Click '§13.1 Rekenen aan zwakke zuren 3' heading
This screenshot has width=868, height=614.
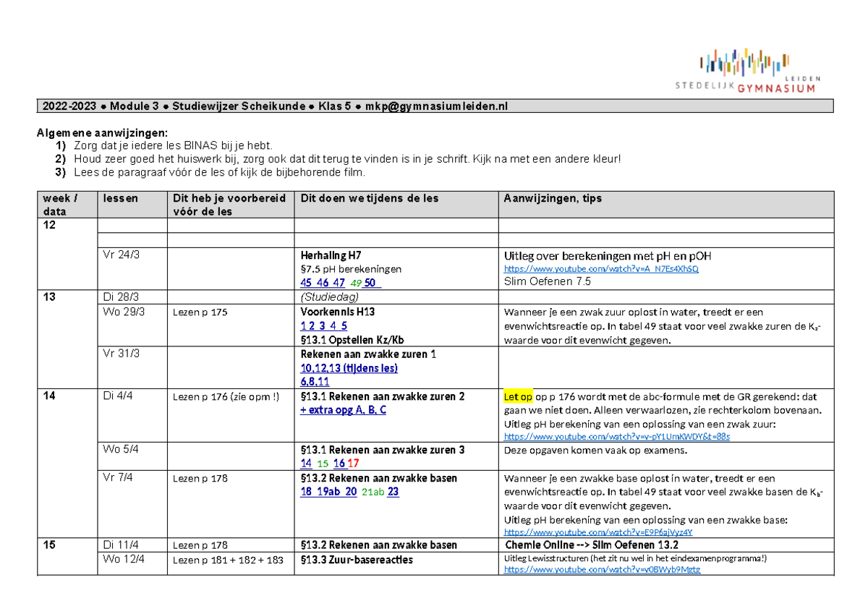coord(382,449)
